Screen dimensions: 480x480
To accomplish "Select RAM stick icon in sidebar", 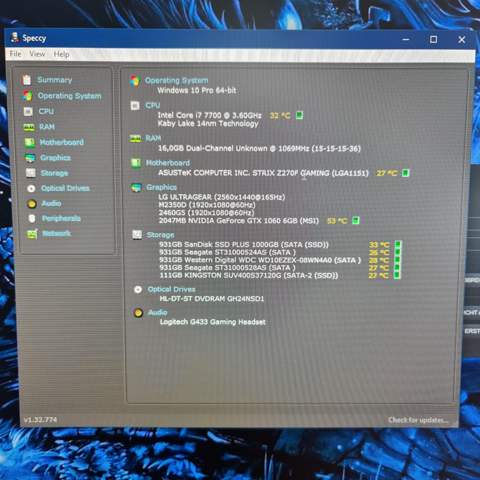I will coord(29,127).
